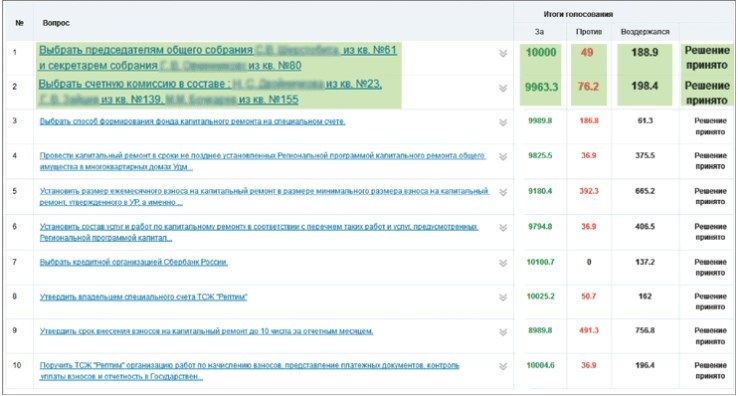Click the '№' column header
The width and height of the screenshot is (738, 396).
pos(19,23)
